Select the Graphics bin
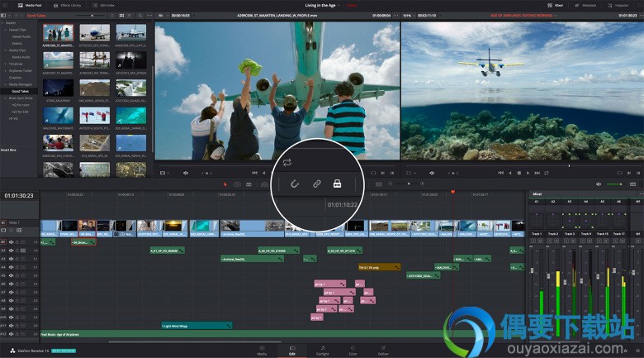Image resolution: width=644 pixels, height=358 pixels. [15, 78]
